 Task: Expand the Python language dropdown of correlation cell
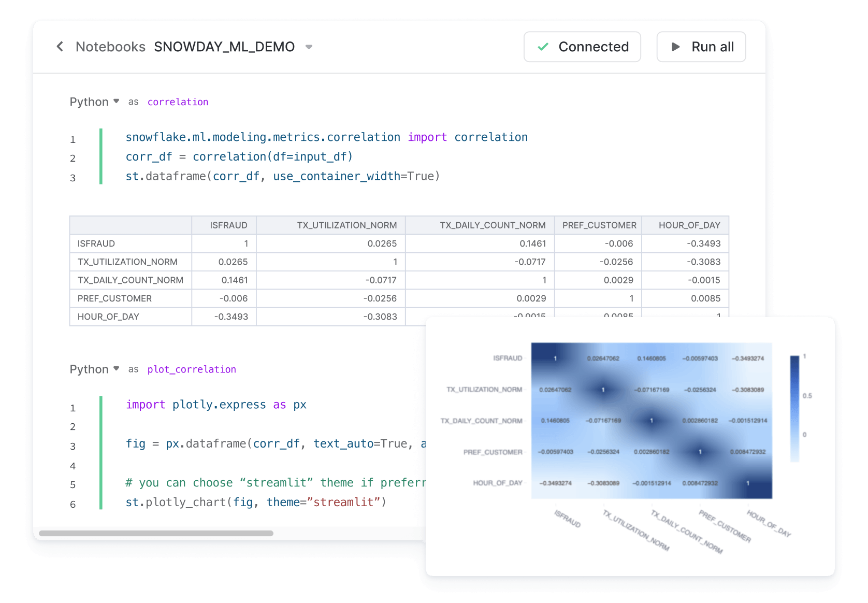pyautogui.click(x=95, y=102)
